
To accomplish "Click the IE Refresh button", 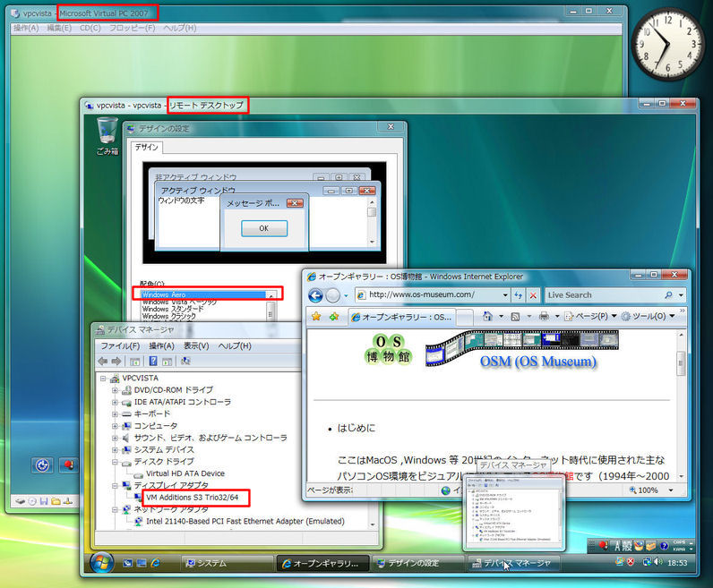I will (519, 295).
